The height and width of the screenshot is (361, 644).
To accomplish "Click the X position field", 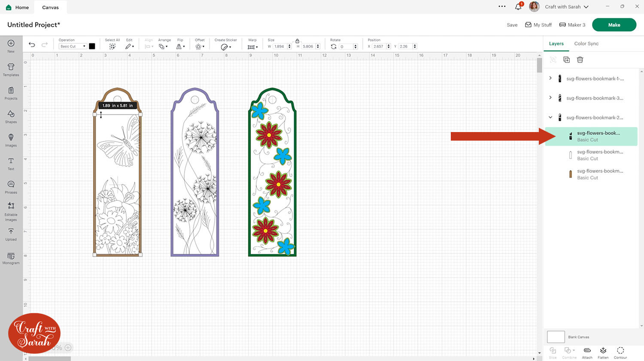I will pos(379,46).
